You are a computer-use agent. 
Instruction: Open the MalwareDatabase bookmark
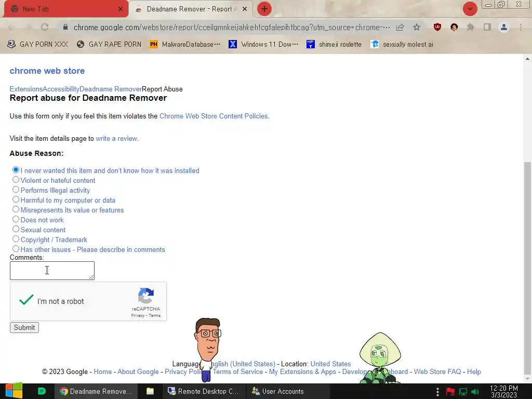[x=185, y=44]
